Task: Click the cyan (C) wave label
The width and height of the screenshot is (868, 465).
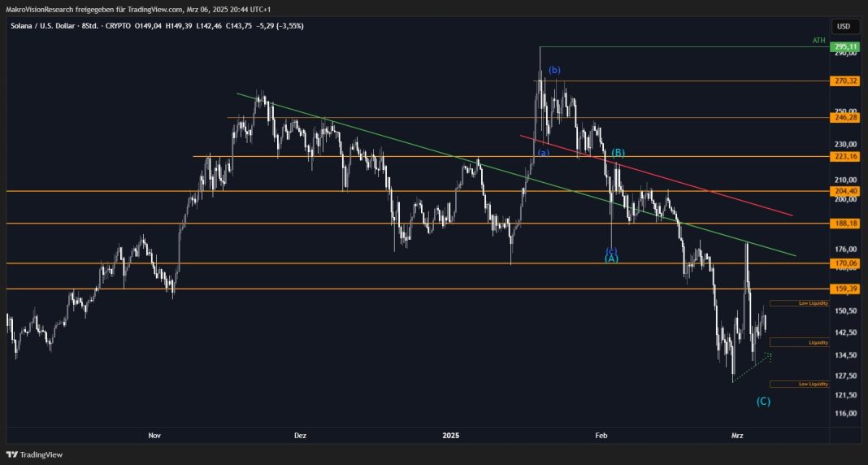Action: (x=763, y=401)
